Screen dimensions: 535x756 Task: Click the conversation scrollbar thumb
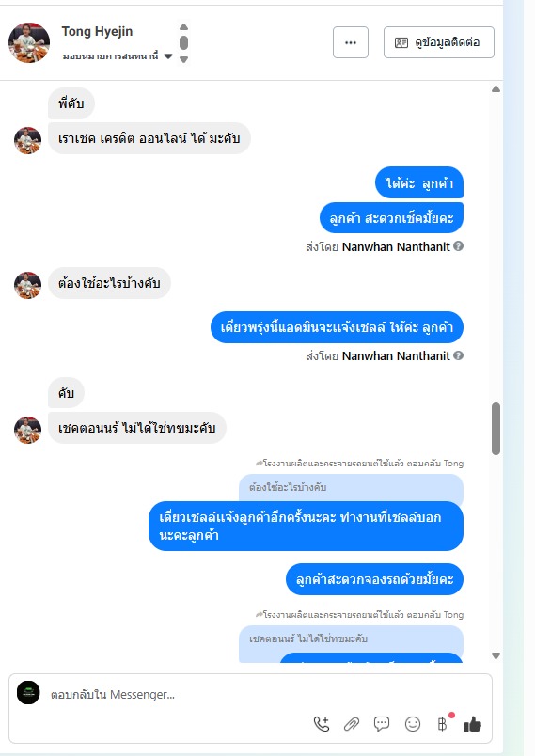[496, 429]
